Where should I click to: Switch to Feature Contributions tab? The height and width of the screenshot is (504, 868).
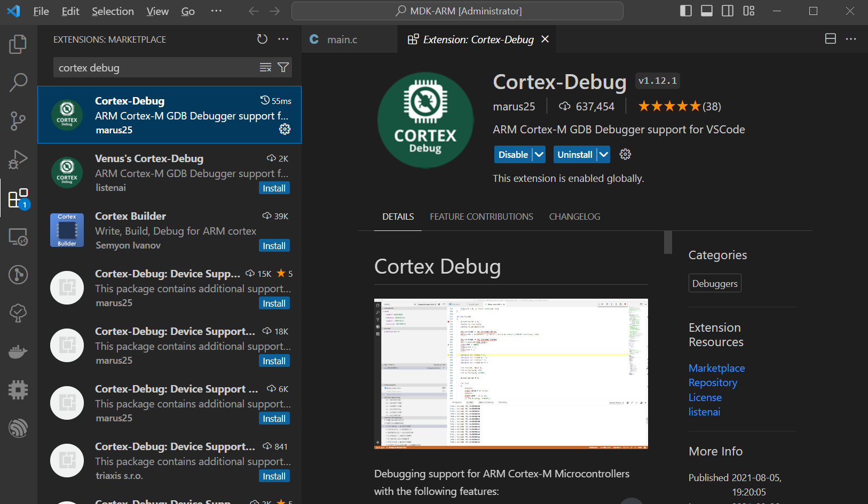482,217
